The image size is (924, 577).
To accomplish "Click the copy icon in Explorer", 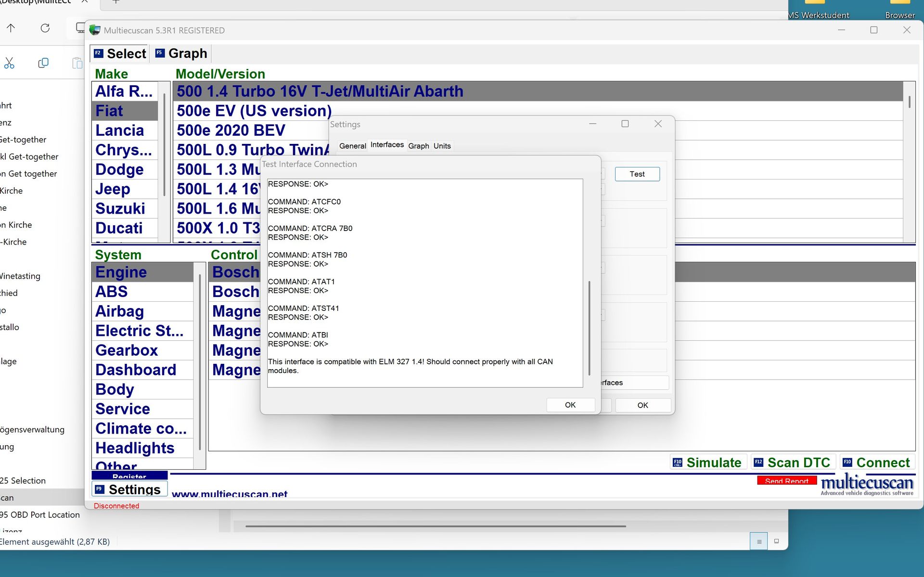I will (x=43, y=63).
